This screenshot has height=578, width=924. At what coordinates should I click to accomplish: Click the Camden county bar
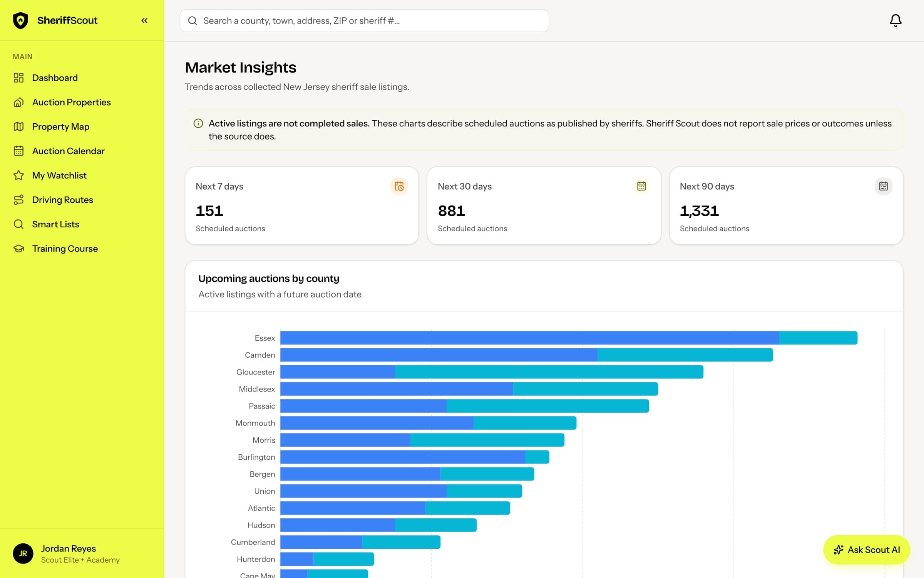coord(526,355)
